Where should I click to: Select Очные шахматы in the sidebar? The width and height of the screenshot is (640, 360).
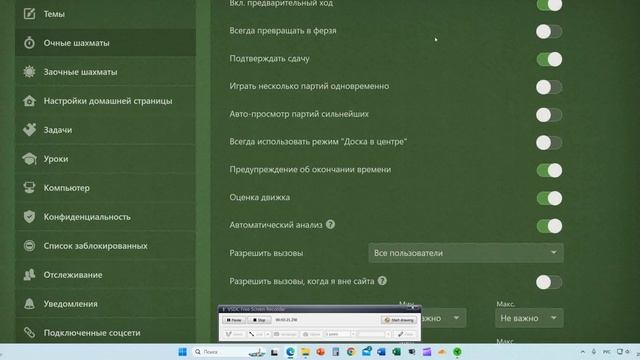(x=105, y=42)
